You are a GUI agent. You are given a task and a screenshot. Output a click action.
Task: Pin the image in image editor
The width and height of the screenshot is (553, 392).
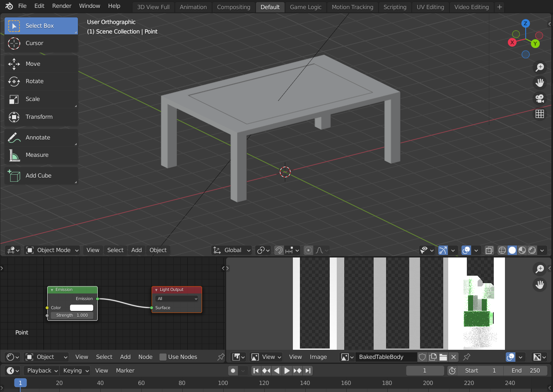point(467,357)
